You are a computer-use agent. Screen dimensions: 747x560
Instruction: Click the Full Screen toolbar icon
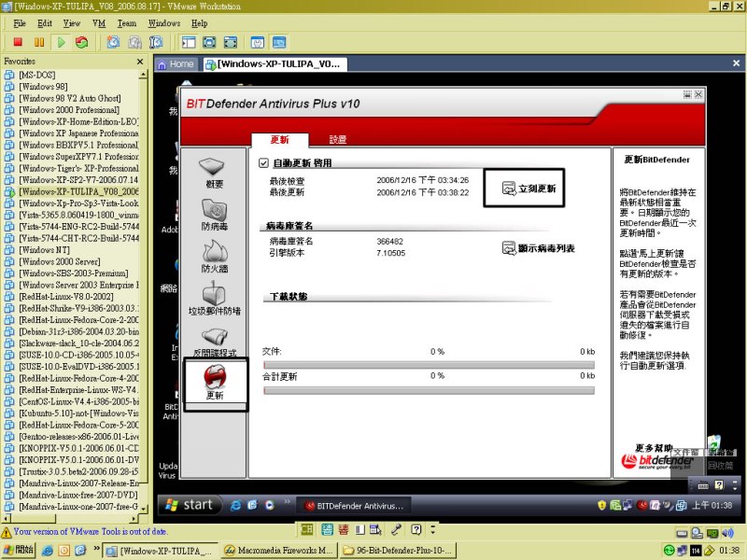[x=209, y=42]
